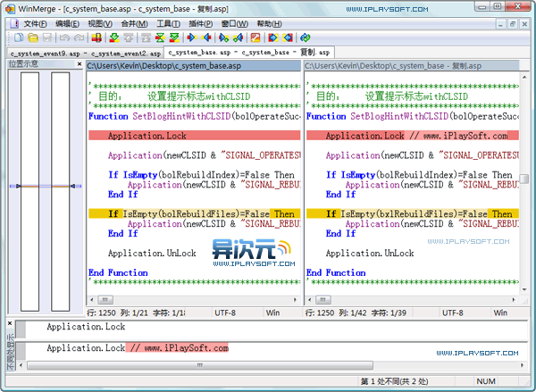Switch to the c_system_event9.asp comparison tab

(x=85, y=54)
